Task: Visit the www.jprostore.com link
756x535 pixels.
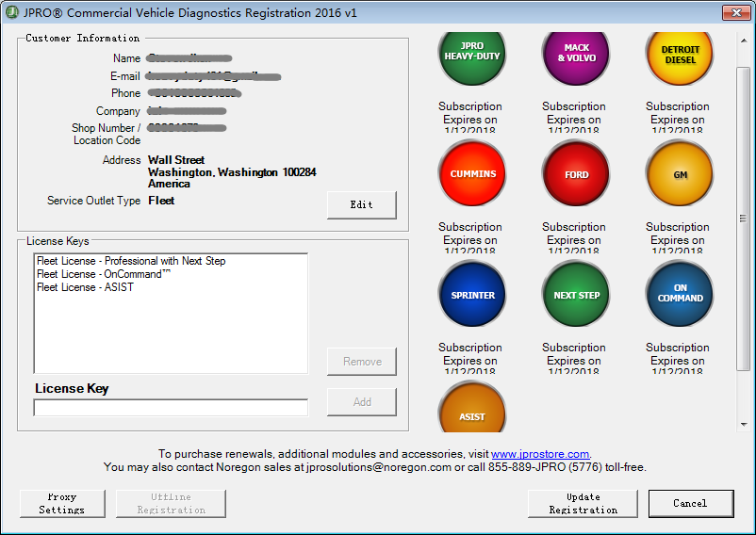Action: (x=540, y=454)
